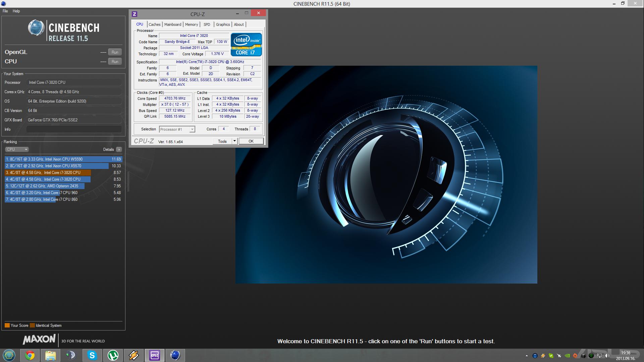Open Skype from the taskbar
The image size is (644, 362).
point(92,355)
